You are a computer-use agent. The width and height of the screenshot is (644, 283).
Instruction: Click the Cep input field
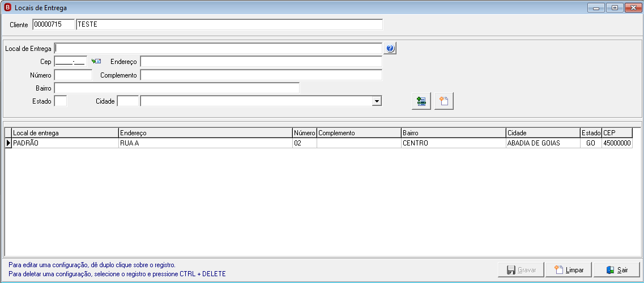click(x=71, y=62)
